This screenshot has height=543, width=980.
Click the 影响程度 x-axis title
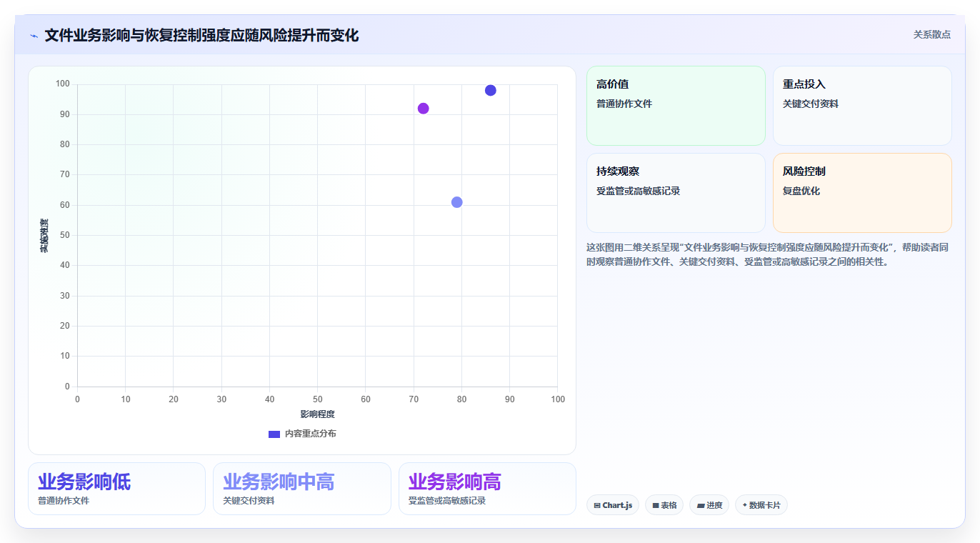click(317, 414)
